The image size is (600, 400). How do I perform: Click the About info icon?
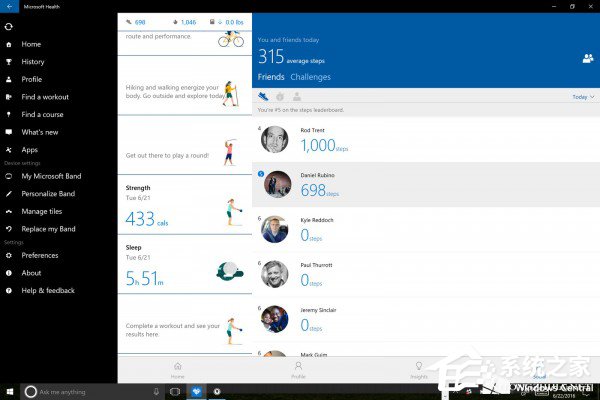tap(8, 273)
